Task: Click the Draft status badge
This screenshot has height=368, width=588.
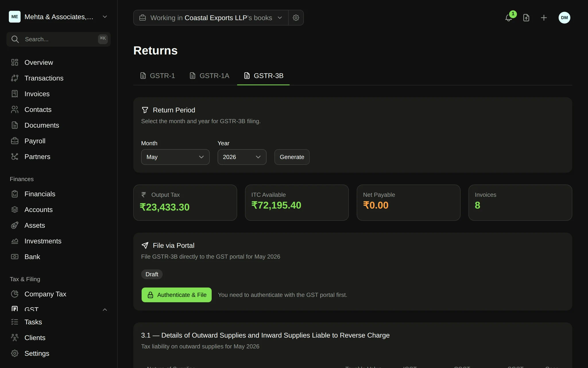Action: click(152, 274)
